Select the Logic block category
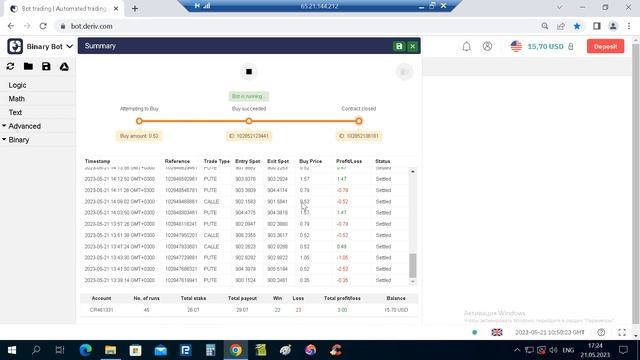640x360 pixels. point(17,85)
